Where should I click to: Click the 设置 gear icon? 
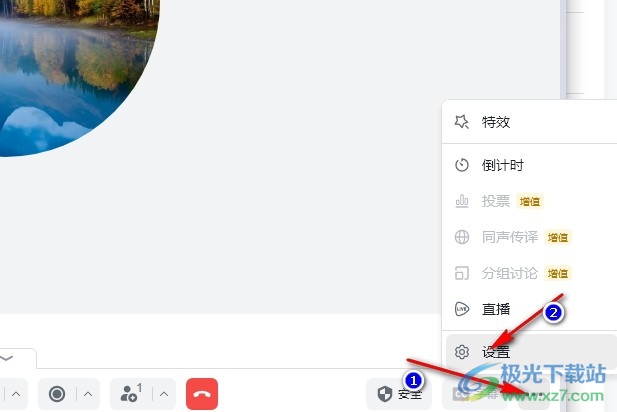[462, 352]
